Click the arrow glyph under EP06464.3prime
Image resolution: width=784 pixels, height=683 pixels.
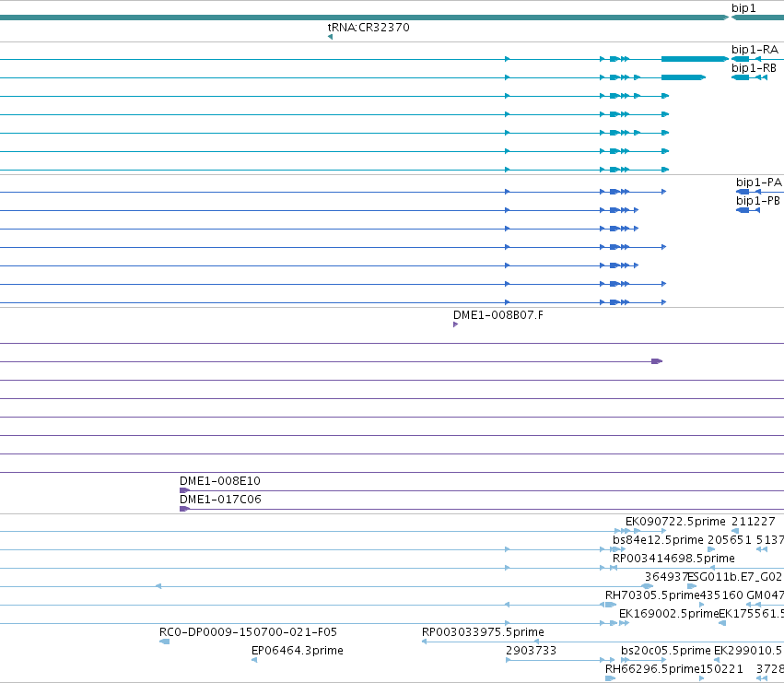(x=254, y=660)
